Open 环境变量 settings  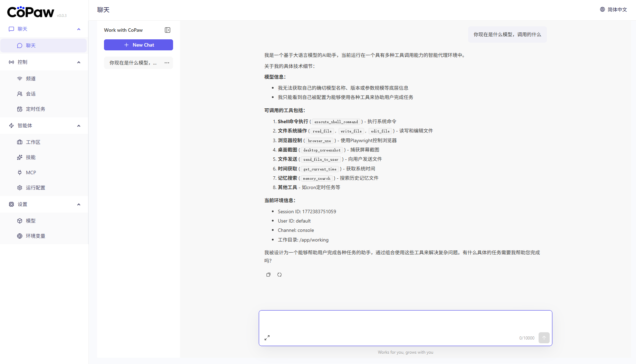pos(35,236)
